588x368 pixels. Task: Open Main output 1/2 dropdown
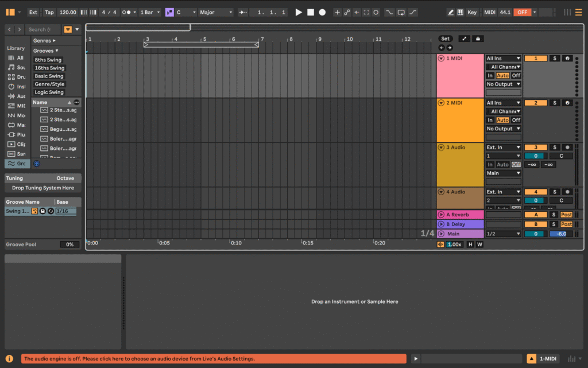[503, 234]
